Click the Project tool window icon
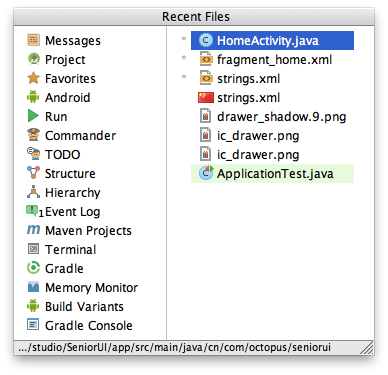Image resolution: width=388 pixels, height=375 pixels. (x=33, y=59)
